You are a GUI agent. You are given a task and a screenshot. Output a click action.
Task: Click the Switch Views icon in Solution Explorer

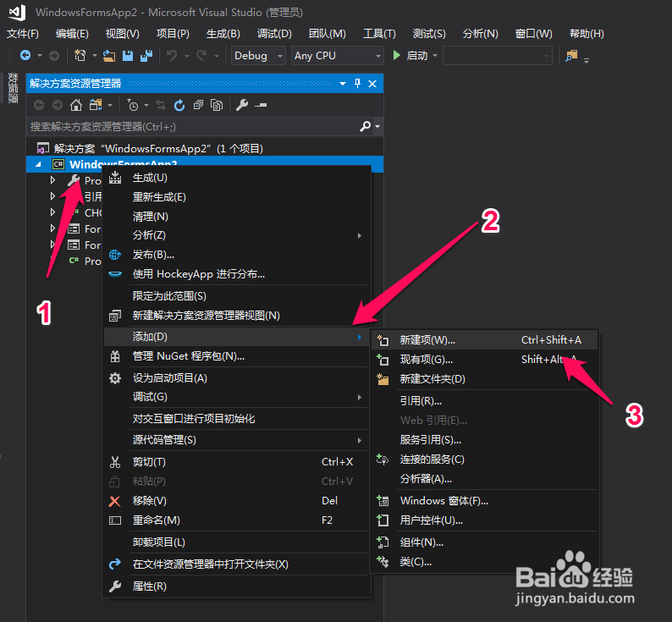[x=96, y=105]
